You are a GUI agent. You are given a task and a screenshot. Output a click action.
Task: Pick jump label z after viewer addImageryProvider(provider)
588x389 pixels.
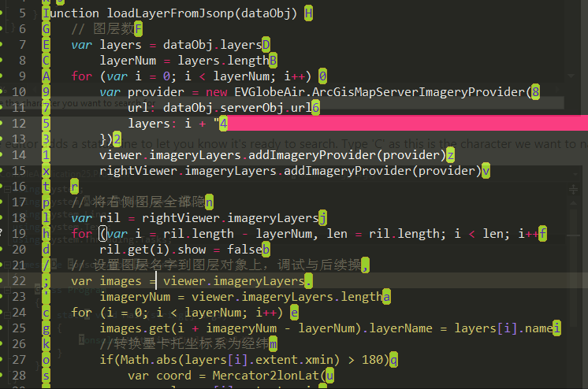(x=450, y=155)
